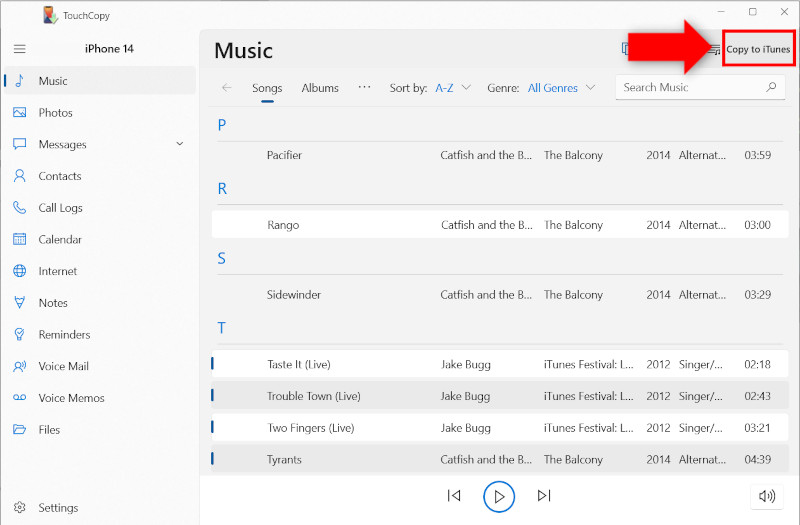Open the Reminders section
The image size is (800, 525).
pos(100,334)
